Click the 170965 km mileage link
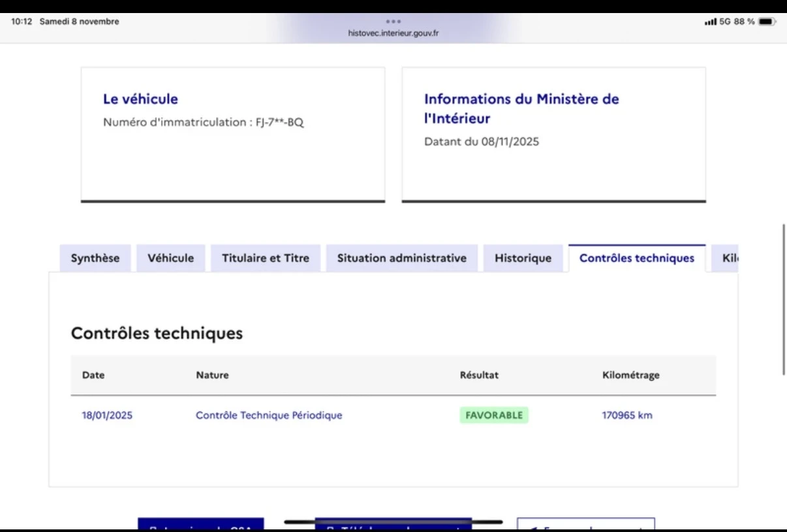This screenshot has height=532, width=787. point(627,415)
